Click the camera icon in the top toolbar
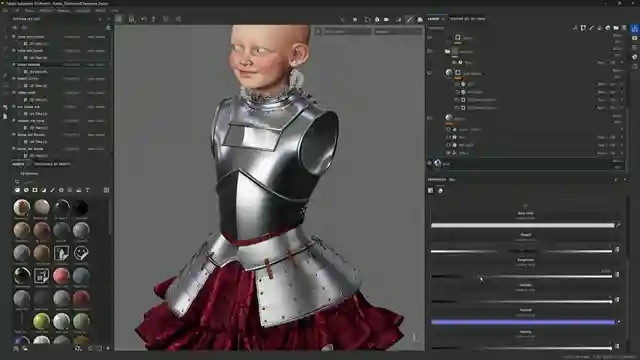Viewport: 640px width, 360px height. [x=386, y=19]
